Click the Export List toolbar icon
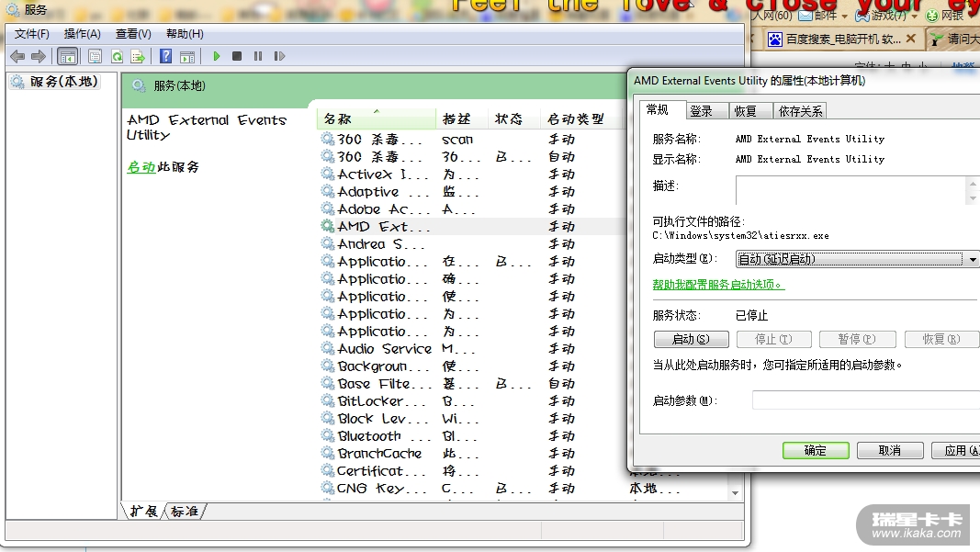980x552 pixels. [138, 57]
